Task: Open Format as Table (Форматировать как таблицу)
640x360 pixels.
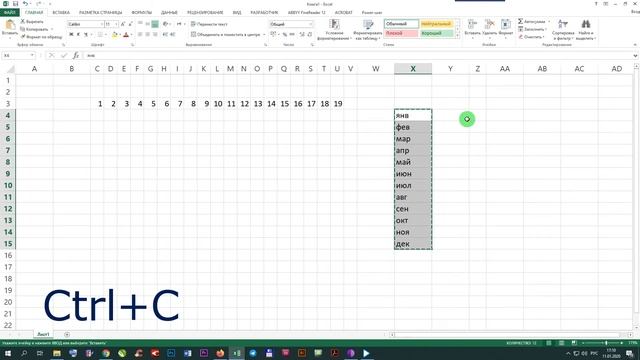Action: coord(367,29)
